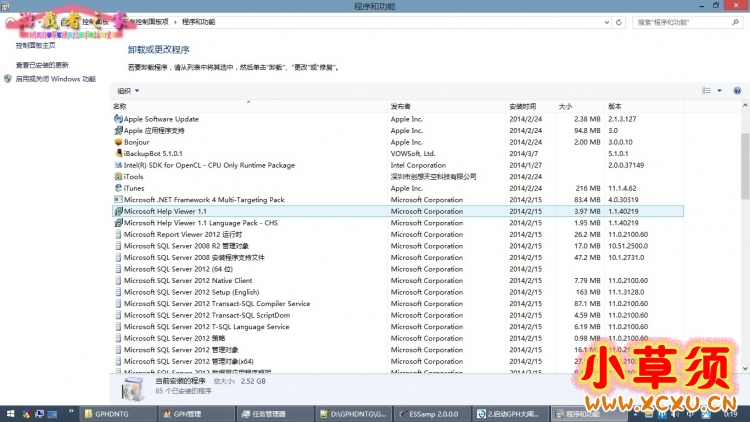Click the iBackupBot 5.1.0.1 icon
Screen dimensions: 750x422
118,154
